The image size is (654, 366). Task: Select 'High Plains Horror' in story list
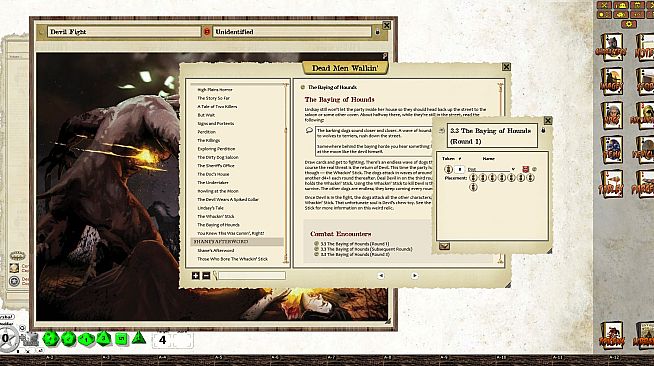click(214, 90)
